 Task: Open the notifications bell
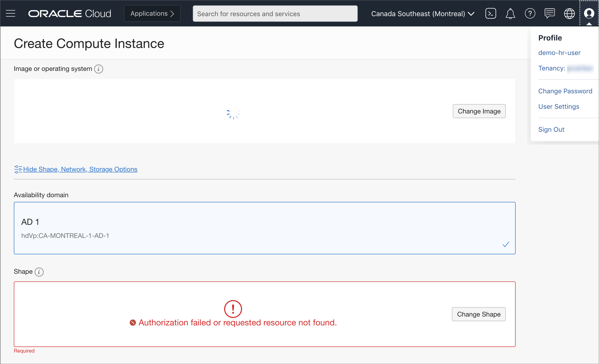pyautogui.click(x=510, y=13)
